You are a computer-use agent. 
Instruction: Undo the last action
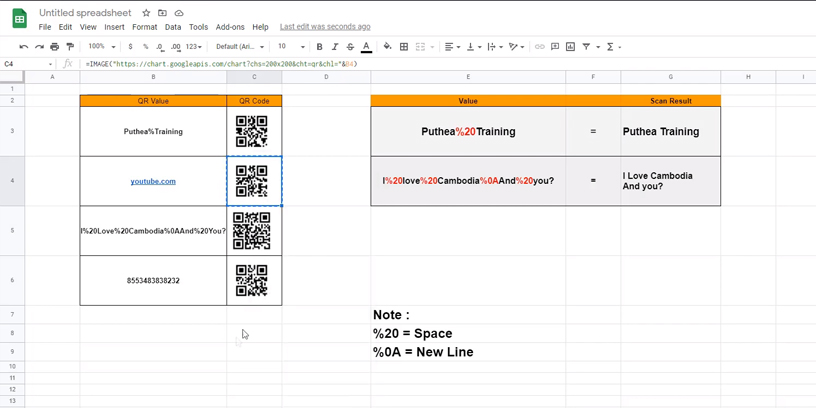click(x=23, y=47)
